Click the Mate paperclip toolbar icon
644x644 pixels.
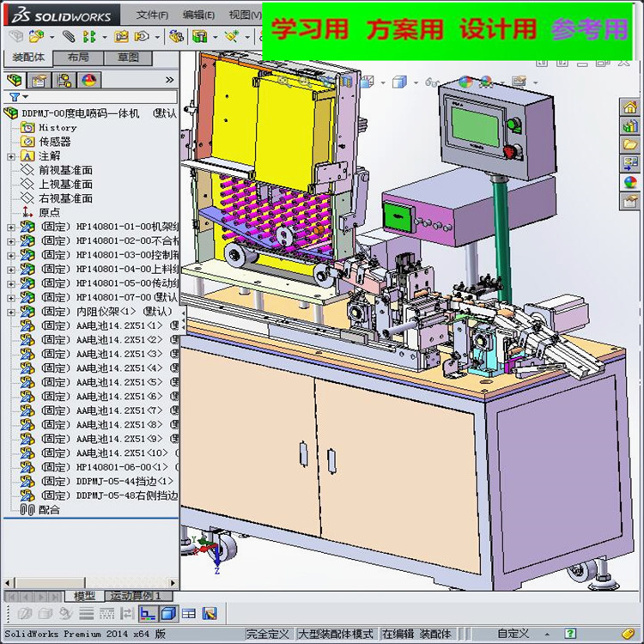click(x=69, y=37)
